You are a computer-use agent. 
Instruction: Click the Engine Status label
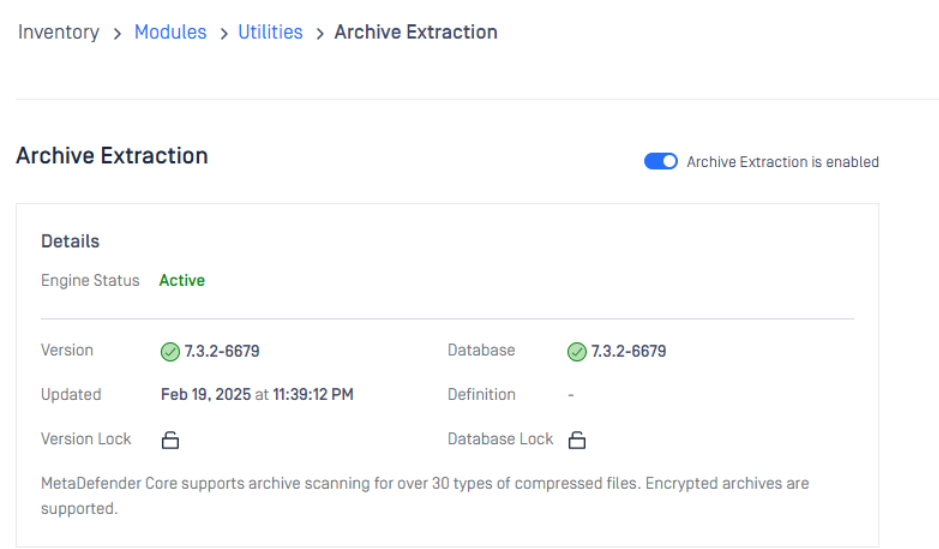pyautogui.click(x=90, y=280)
